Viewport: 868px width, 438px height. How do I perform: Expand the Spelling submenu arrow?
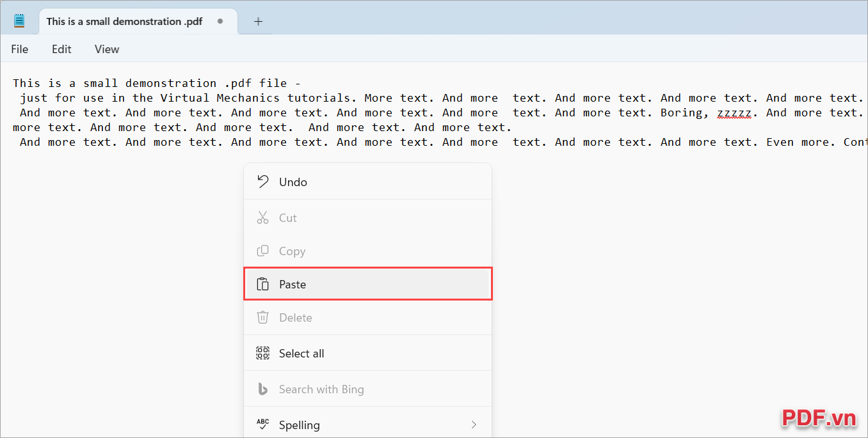tap(474, 425)
